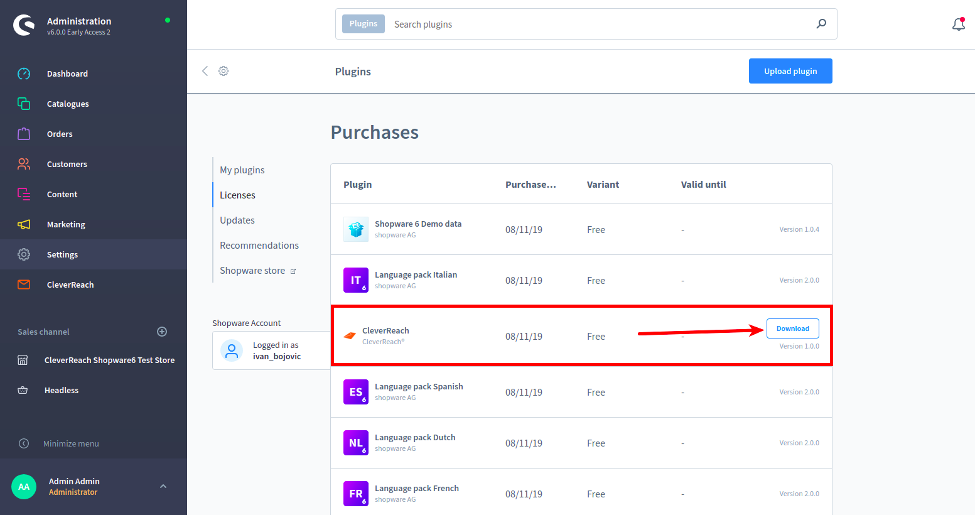Screen dimensions: 977x516
Task: Open Dashboard in the sidebar menu
Action: tap(67, 74)
